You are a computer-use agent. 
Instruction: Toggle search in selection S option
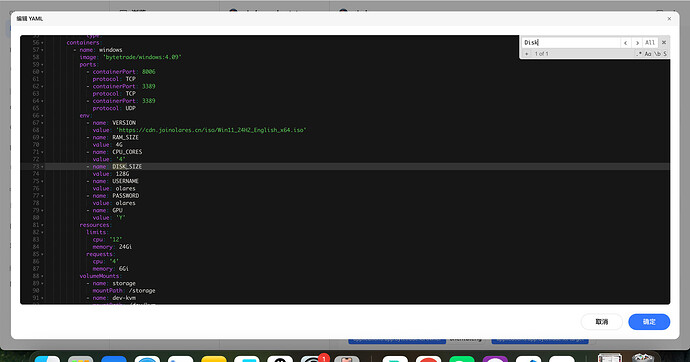pyautogui.click(x=665, y=54)
